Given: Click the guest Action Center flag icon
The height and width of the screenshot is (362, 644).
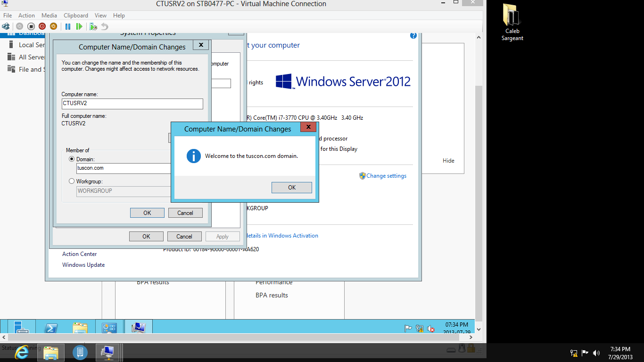Looking at the screenshot, I should [408, 329].
